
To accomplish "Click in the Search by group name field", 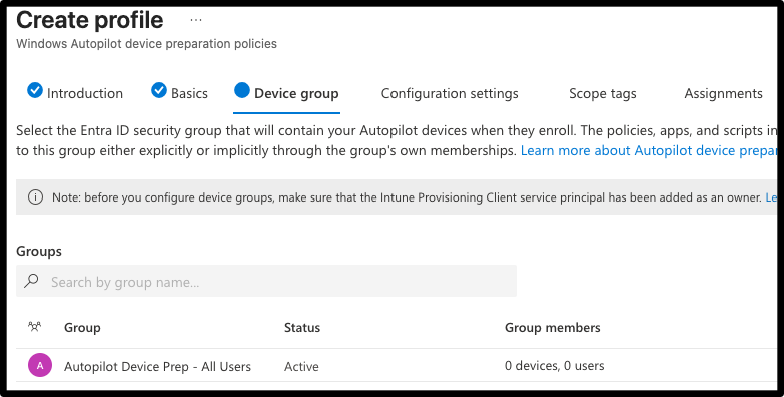I will [266, 281].
